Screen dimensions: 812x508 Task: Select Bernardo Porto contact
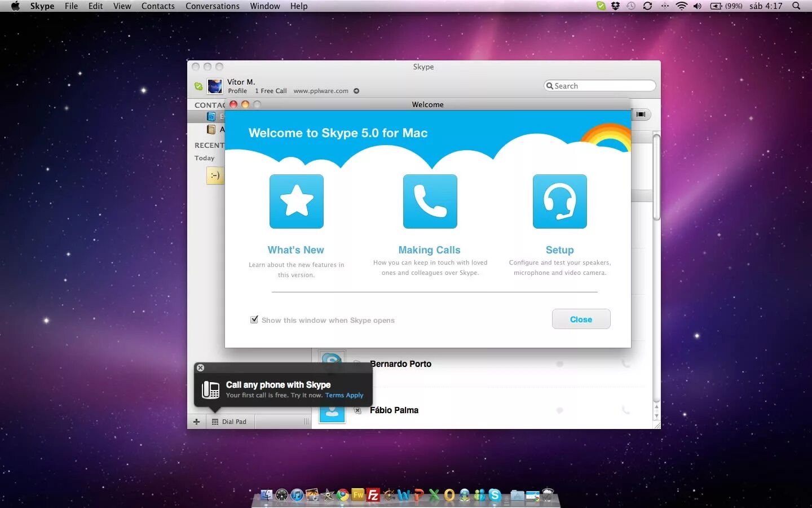pyautogui.click(x=401, y=364)
